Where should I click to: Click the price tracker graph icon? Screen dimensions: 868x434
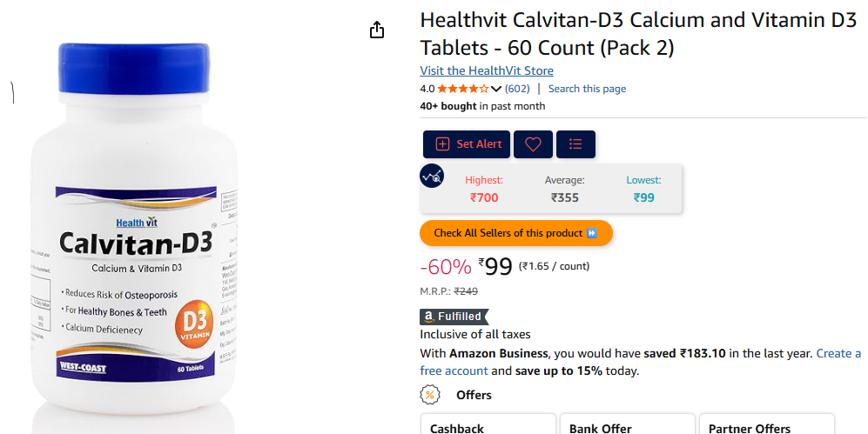(x=432, y=177)
